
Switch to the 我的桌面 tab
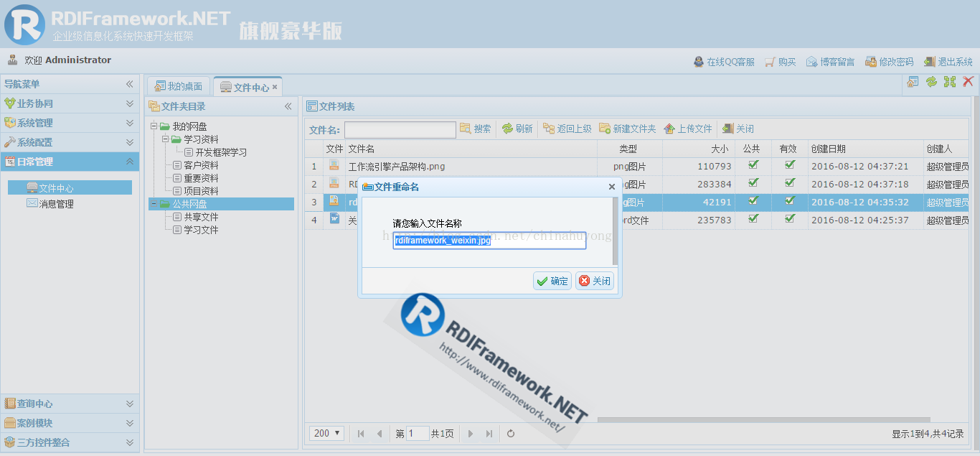pyautogui.click(x=179, y=86)
